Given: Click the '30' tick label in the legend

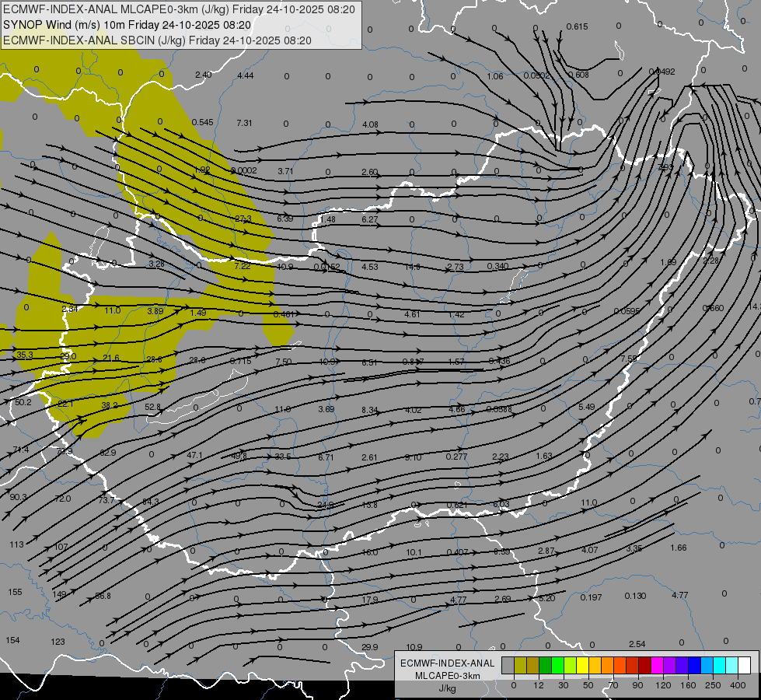Looking at the screenshot, I should tap(564, 685).
